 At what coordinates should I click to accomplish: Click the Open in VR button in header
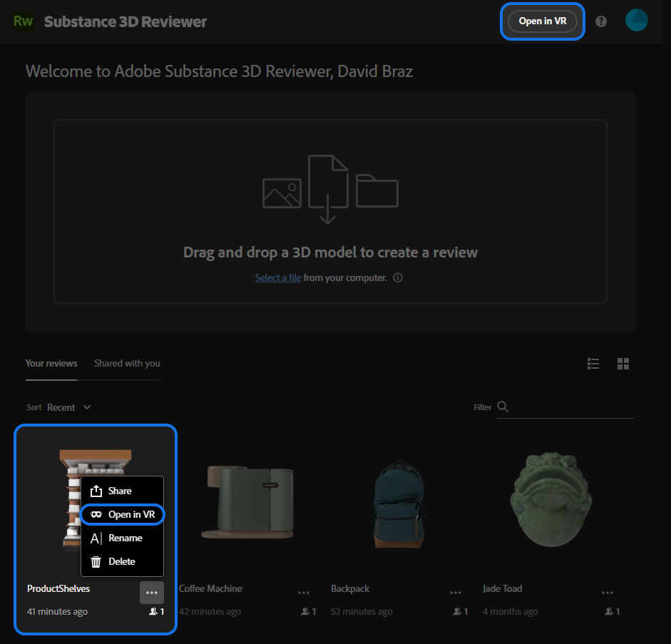pos(542,21)
